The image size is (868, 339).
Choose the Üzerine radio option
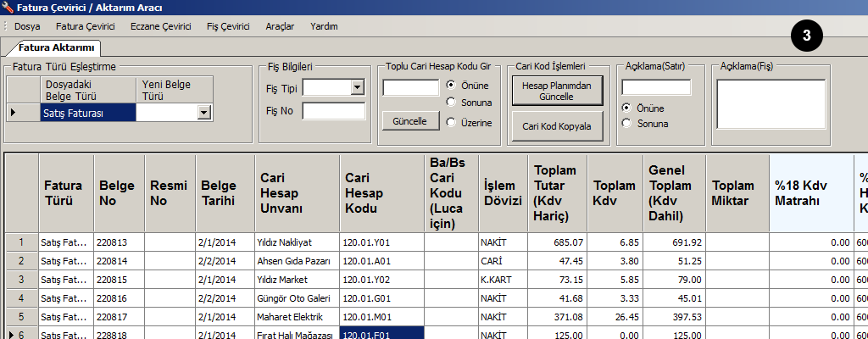click(x=451, y=123)
